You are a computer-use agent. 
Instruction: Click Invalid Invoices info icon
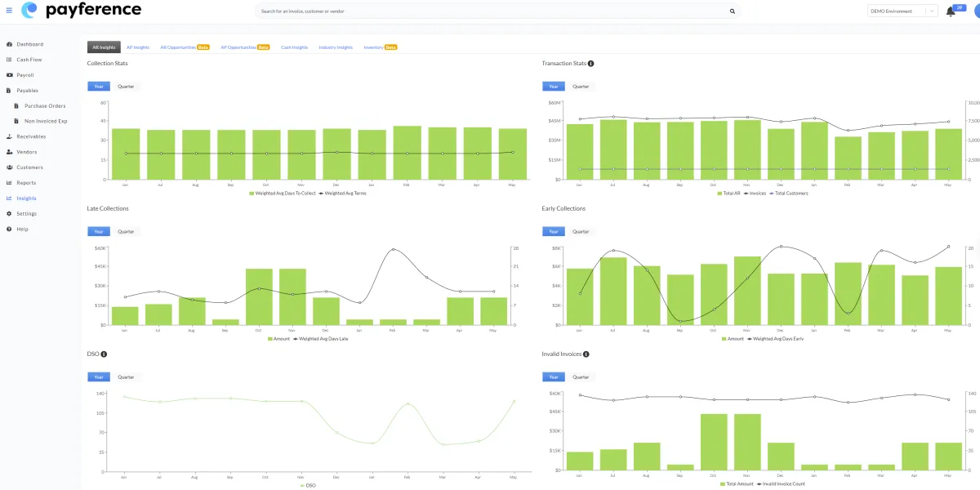click(x=586, y=354)
